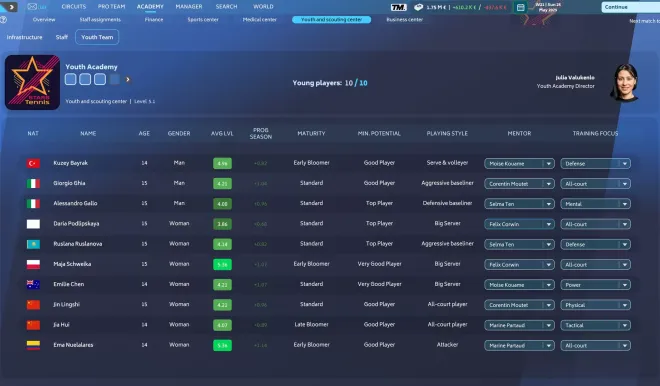Click the first Youth Academy level square
This screenshot has height=386, width=660.
[x=70, y=79]
